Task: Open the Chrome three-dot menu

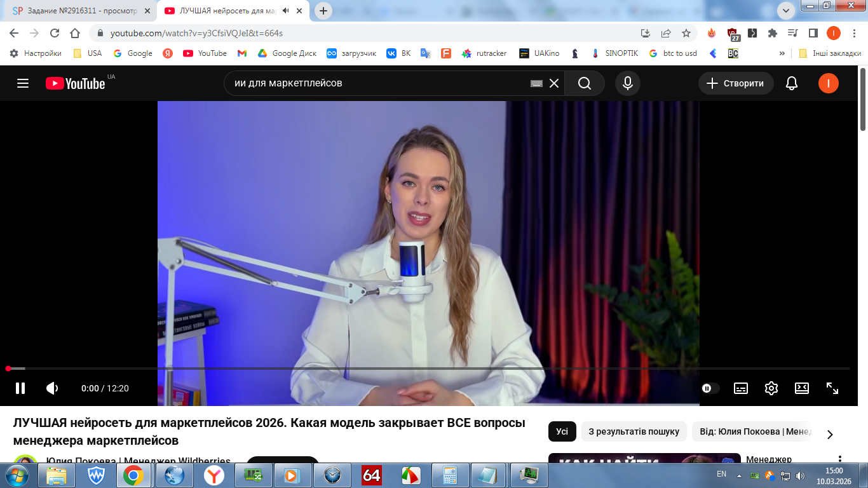Action: [x=854, y=33]
